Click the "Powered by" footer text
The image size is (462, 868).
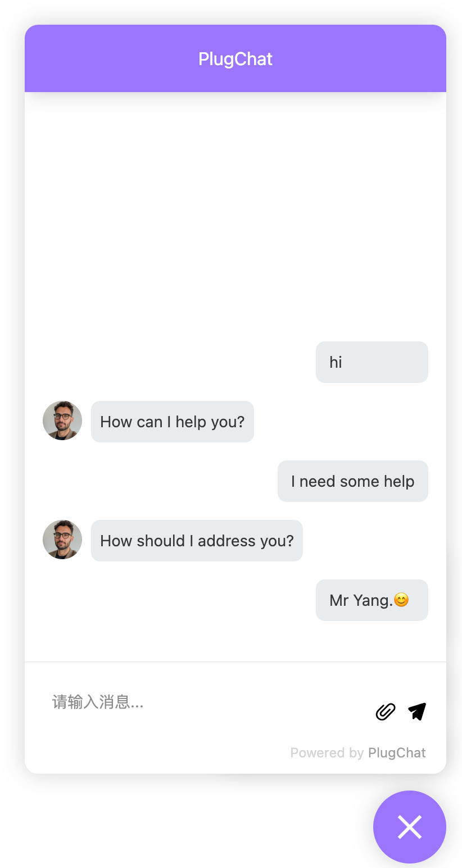click(327, 753)
